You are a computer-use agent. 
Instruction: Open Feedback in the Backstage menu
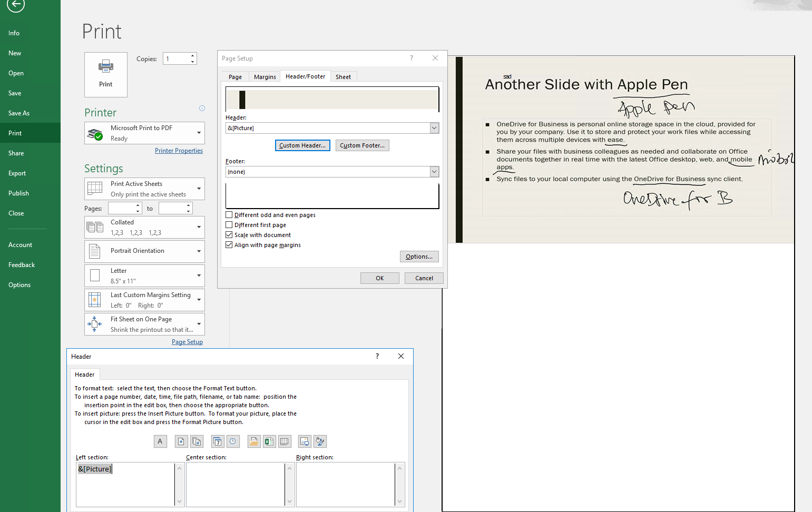(x=30, y=265)
